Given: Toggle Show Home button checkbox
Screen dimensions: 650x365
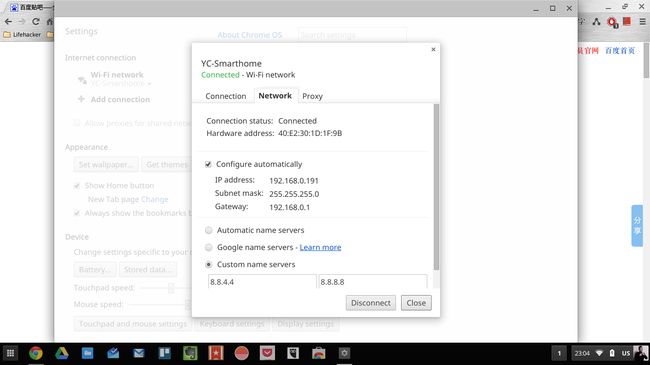Looking at the screenshot, I should [77, 185].
